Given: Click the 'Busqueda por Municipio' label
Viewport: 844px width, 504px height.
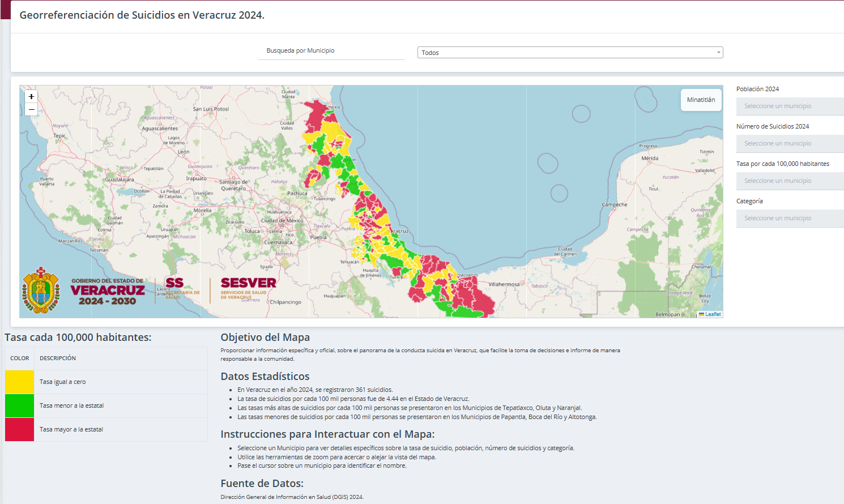Looking at the screenshot, I should [x=300, y=50].
